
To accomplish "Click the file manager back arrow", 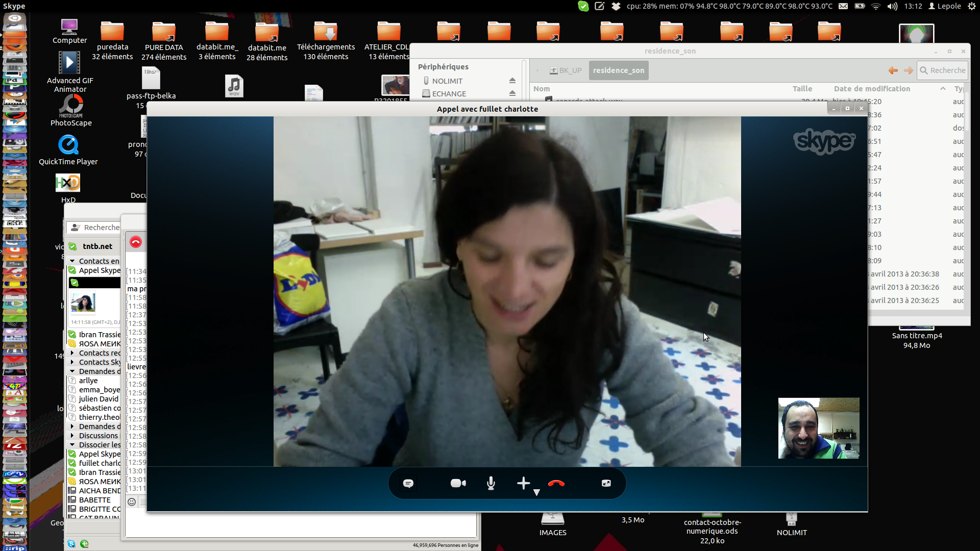I will (893, 70).
